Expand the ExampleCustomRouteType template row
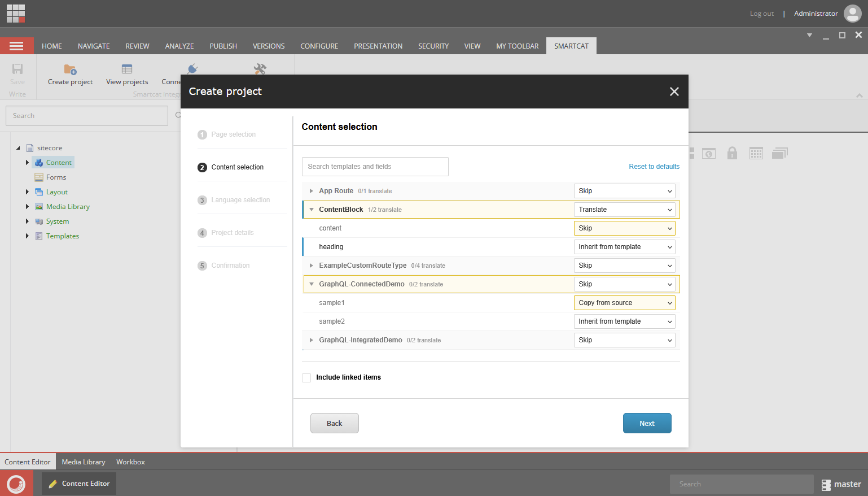868x496 pixels. 311,266
